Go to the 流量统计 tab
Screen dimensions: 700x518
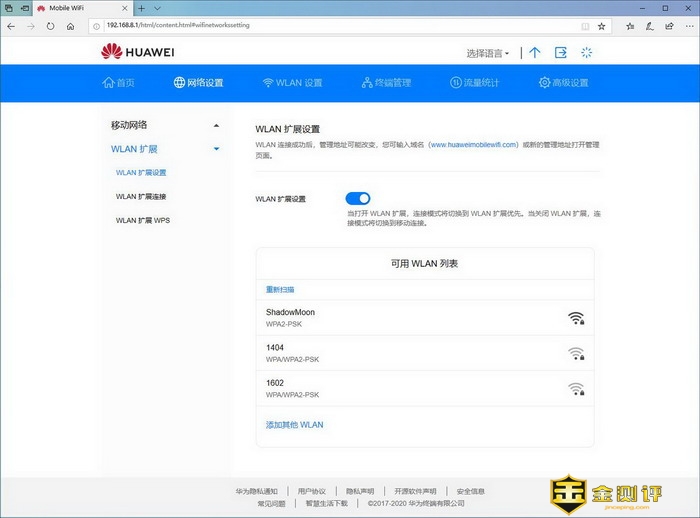(x=474, y=83)
